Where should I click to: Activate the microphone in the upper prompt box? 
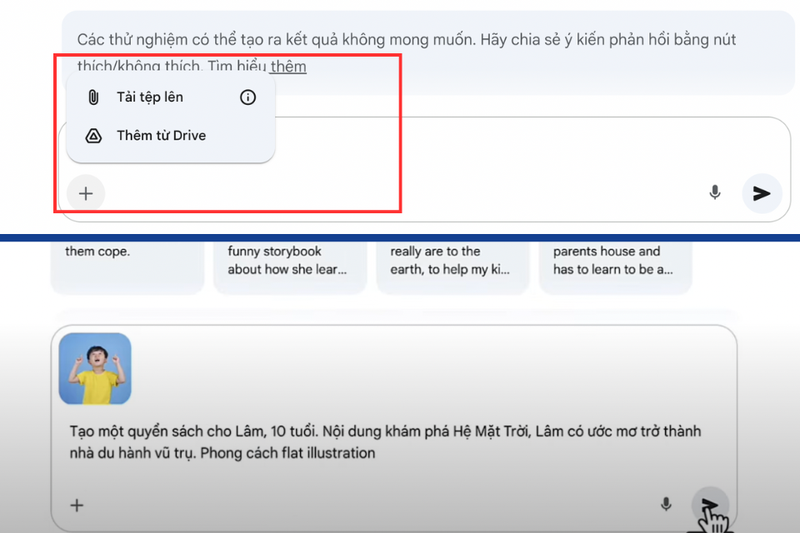[x=715, y=193]
